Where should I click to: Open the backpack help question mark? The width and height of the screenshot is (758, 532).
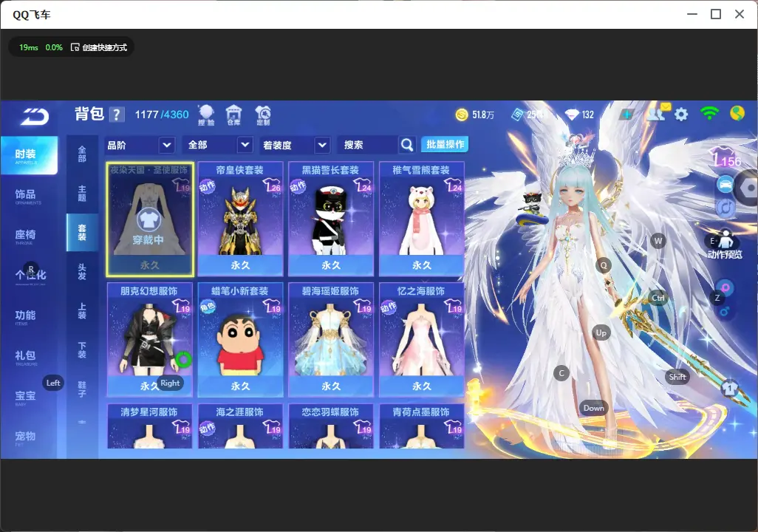click(117, 115)
